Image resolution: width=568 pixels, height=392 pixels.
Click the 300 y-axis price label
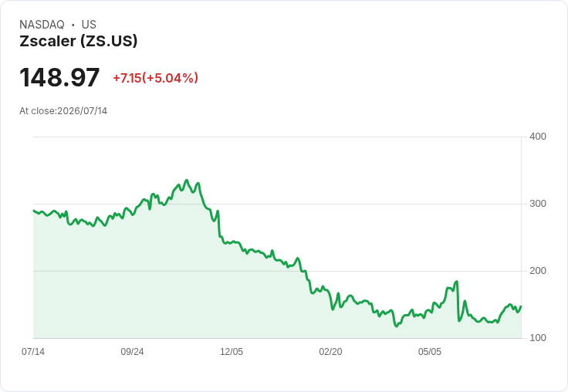point(538,204)
